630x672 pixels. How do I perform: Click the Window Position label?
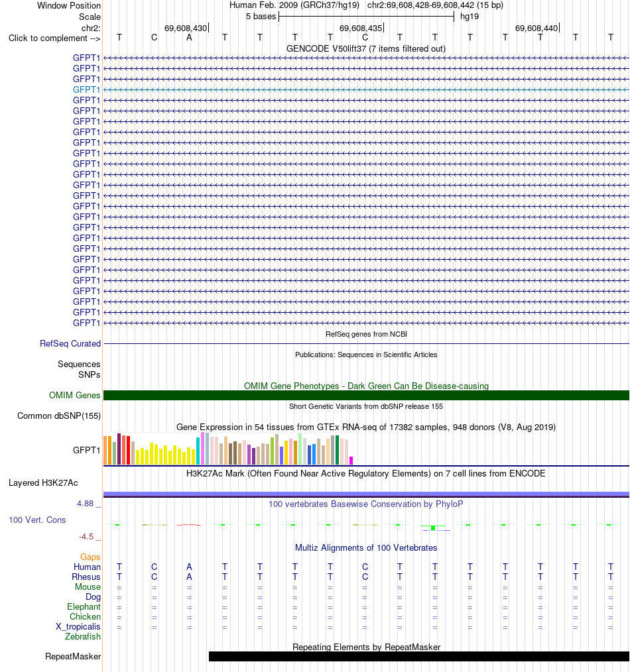coord(68,5)
